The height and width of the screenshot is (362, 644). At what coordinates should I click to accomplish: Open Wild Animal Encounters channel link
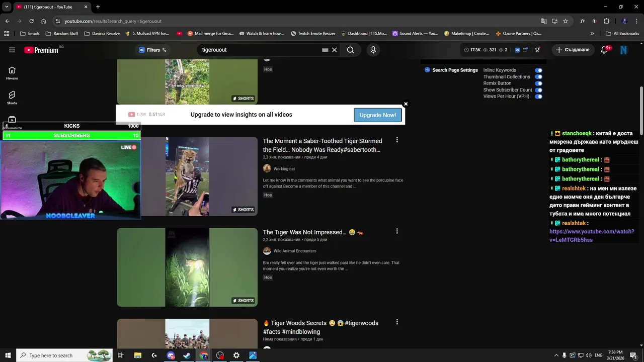coord(295,251)
